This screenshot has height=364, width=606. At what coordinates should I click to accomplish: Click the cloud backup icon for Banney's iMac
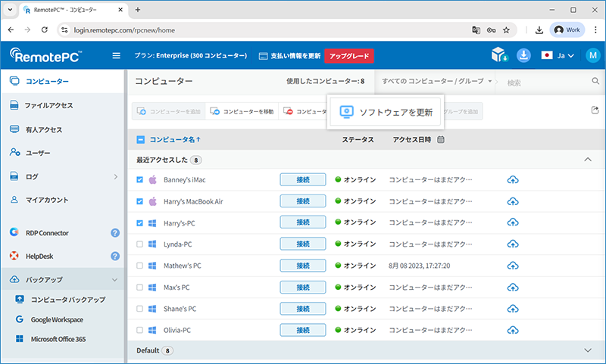pyautogui.click(x=513, y=179)
